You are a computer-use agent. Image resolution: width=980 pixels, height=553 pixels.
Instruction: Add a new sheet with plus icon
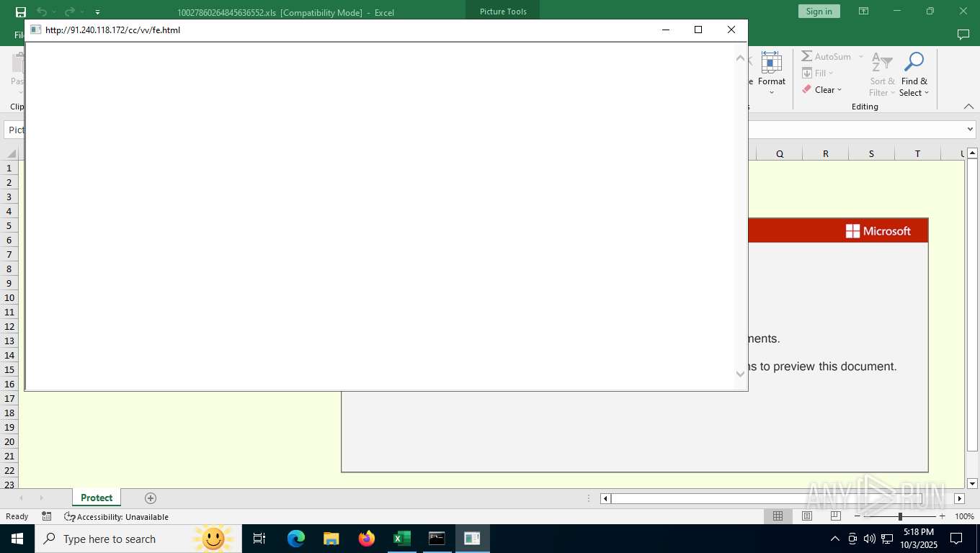[x=151, y=498]
